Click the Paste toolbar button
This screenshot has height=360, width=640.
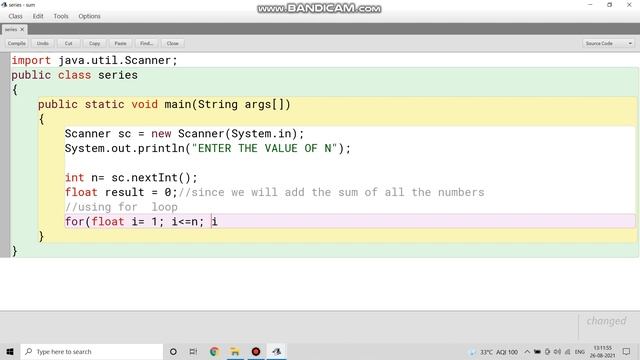[120, 43]
